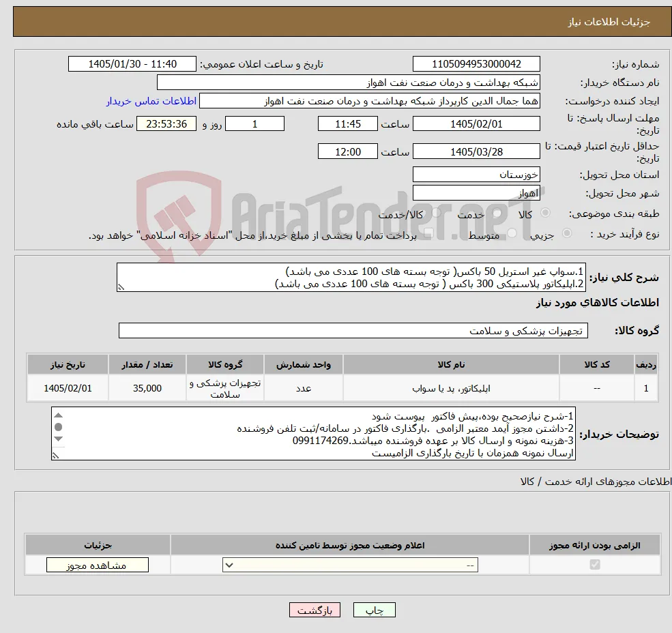Click the quantity cell 35,000

tap(147, 388)
